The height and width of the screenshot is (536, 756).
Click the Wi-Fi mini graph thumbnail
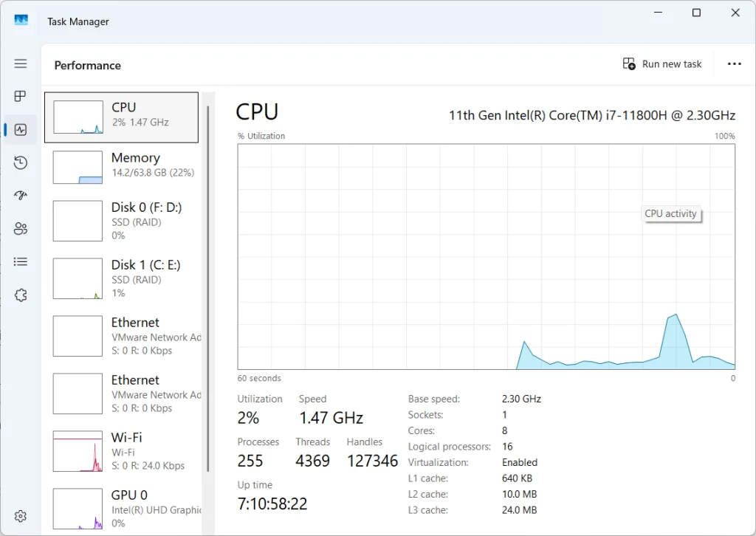click(x=78, y=451)
